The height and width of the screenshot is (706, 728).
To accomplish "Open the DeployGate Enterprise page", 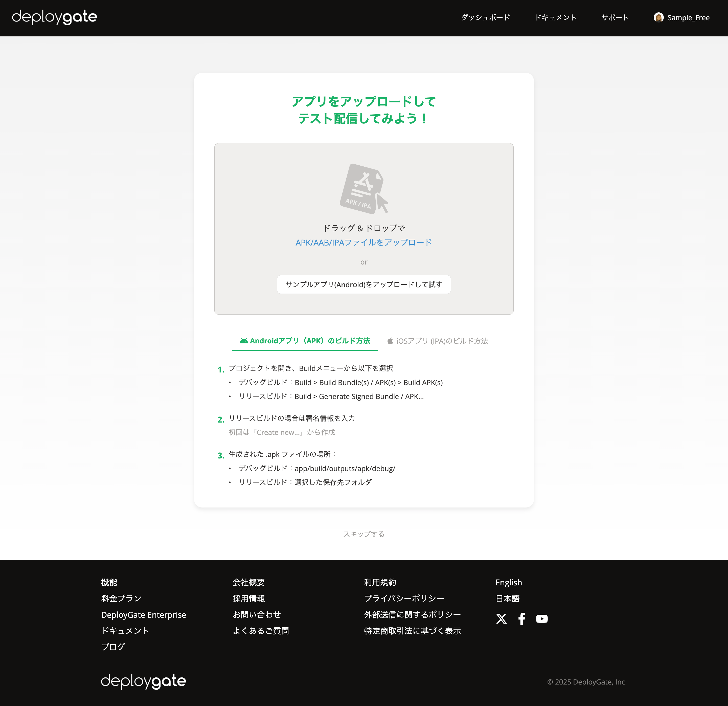I will click(143, 614).
